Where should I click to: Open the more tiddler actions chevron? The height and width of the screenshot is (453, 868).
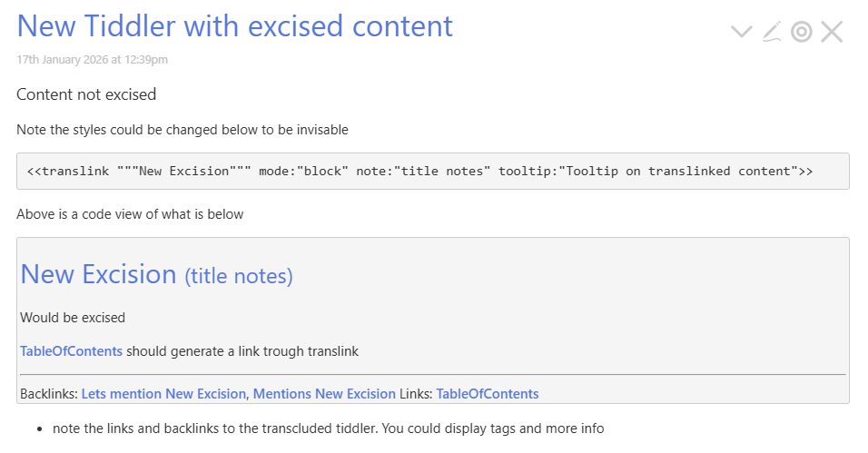[x=742, y=33]
